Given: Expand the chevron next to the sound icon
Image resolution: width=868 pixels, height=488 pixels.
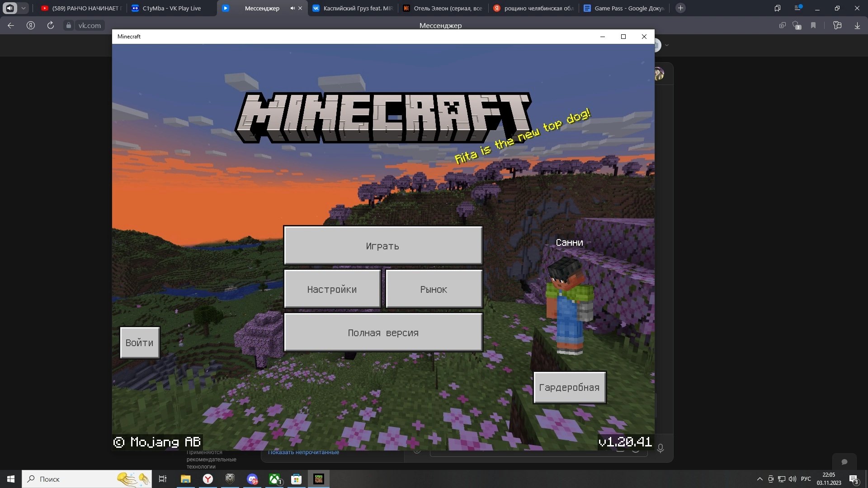Looking at the screenshot, I should point(23,8).
